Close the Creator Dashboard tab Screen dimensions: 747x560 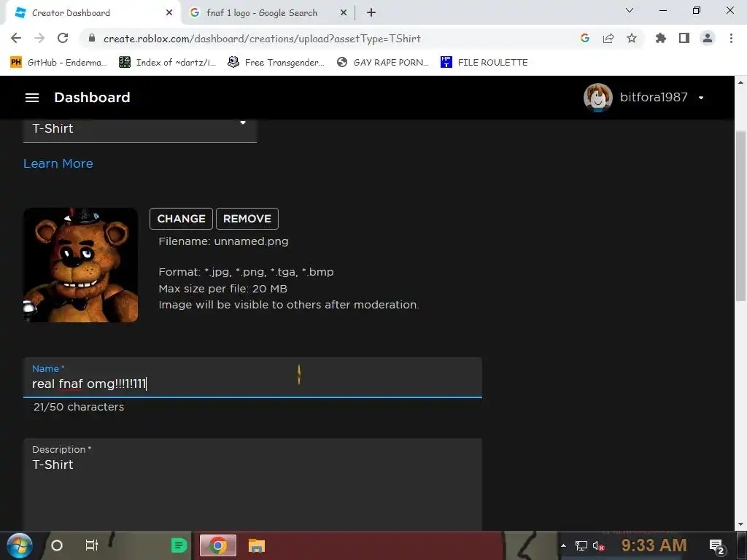169,13
